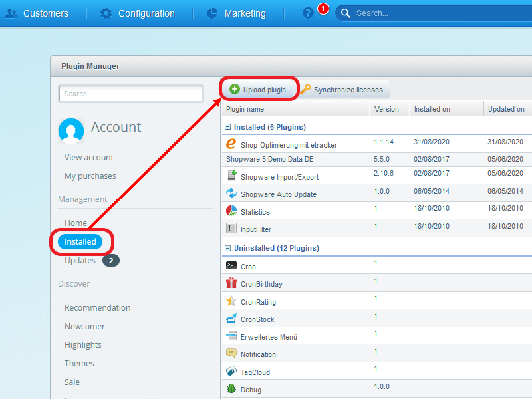Viewport: 532px width, 399px height.
Task: Select the Statistics plugin name
Action: 255,212
